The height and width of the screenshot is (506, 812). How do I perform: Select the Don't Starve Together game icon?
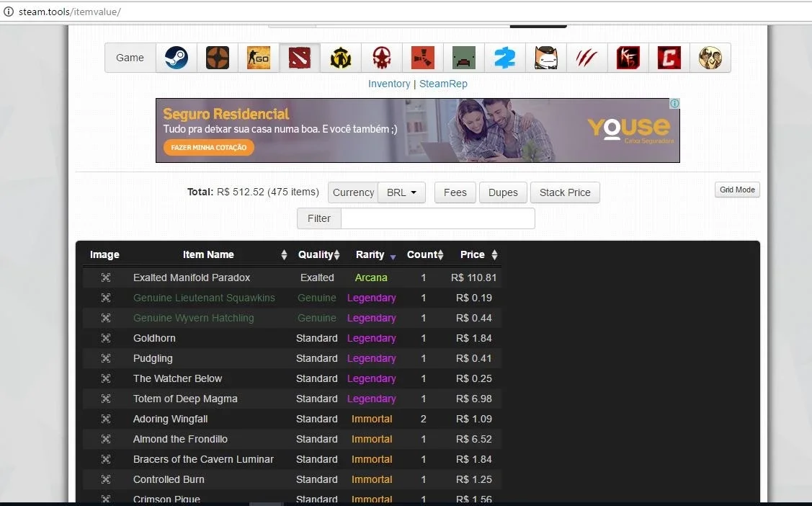point(710,58)
